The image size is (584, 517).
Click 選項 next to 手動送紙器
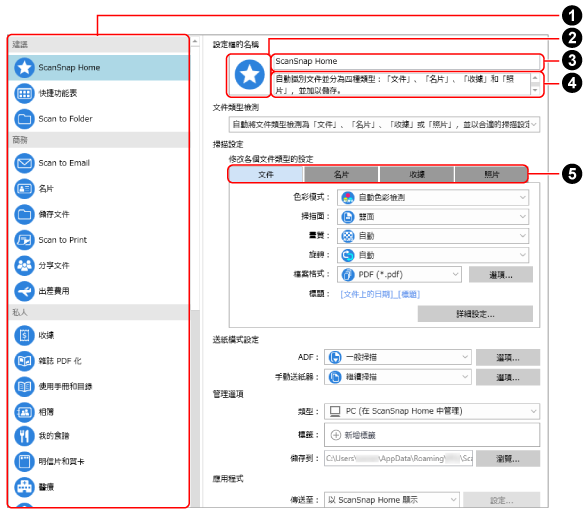[x=508, y=377]
